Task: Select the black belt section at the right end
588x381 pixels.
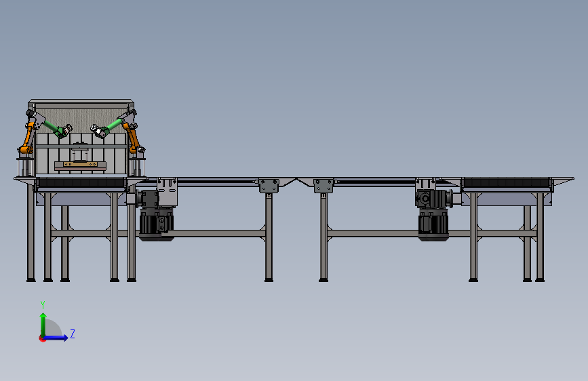Action: pos(506,182)
